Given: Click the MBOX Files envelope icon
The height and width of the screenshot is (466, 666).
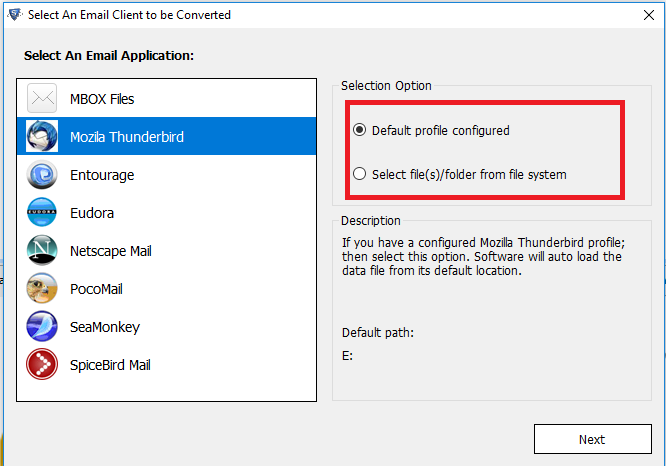Looking at the screenshot, I should point(42,99).
